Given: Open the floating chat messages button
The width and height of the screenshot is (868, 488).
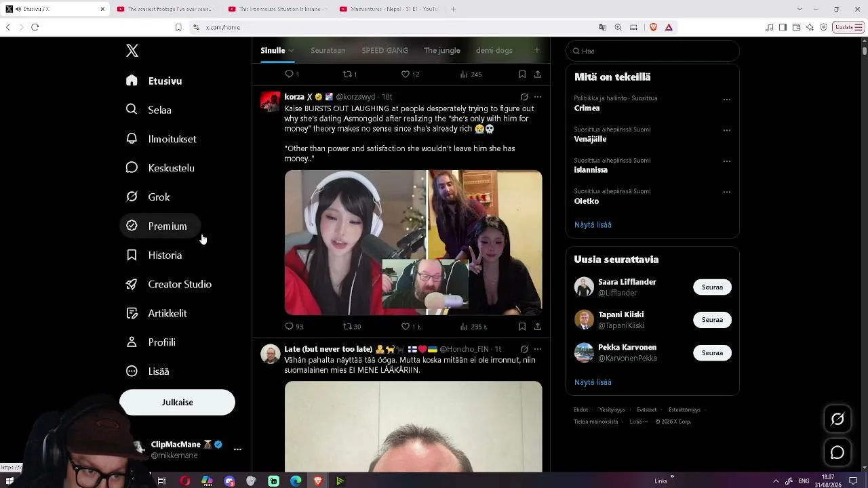Looking at the screenshot, I should coord(837,452).
